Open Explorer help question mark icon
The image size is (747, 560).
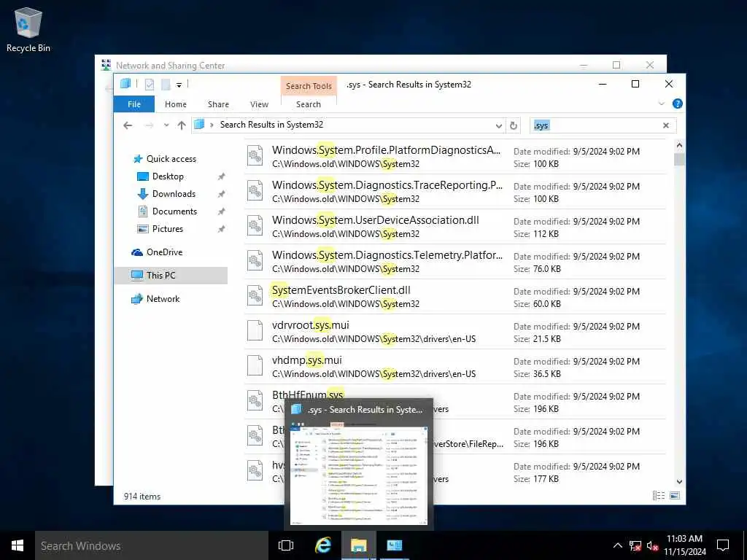click(x=677, y=104)
